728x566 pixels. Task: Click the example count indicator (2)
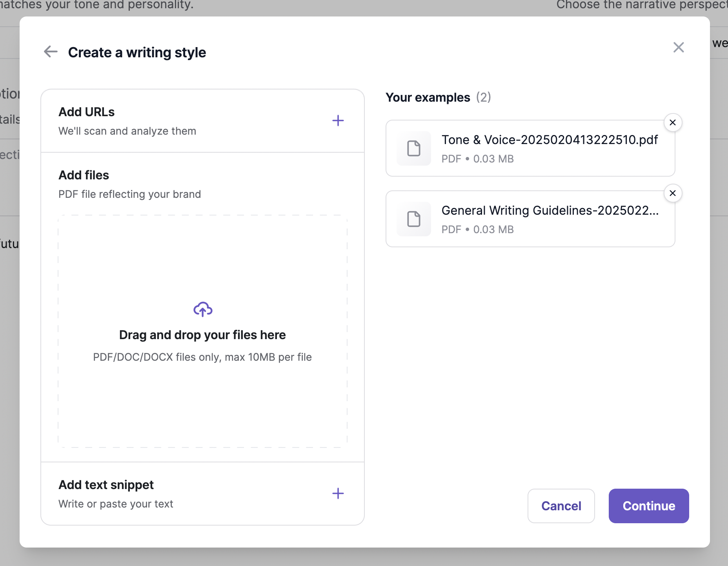click(484, 97)
